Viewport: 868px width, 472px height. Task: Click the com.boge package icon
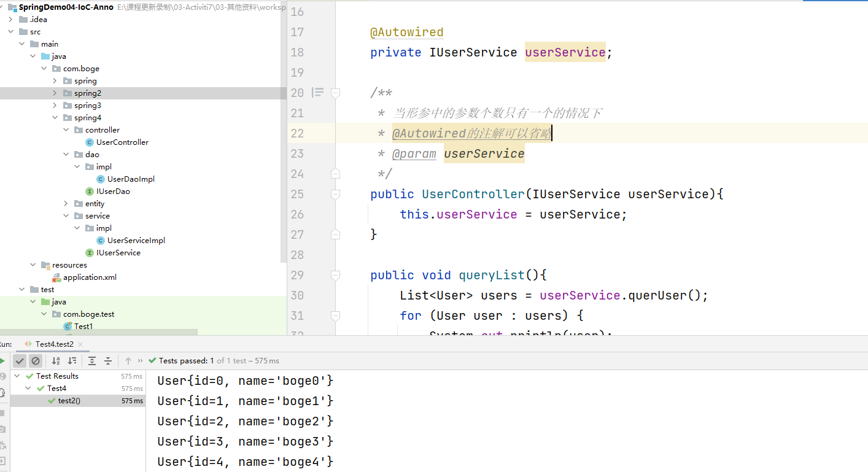point(56,69)
